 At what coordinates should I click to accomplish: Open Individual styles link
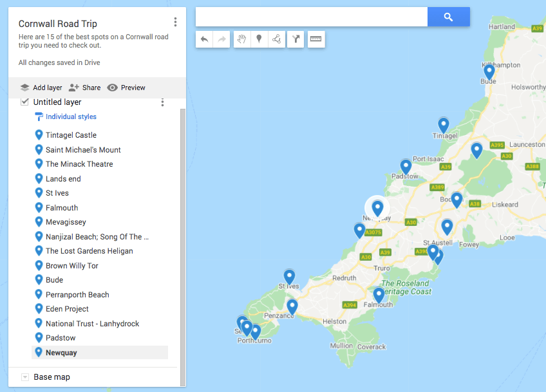point(71,117)
